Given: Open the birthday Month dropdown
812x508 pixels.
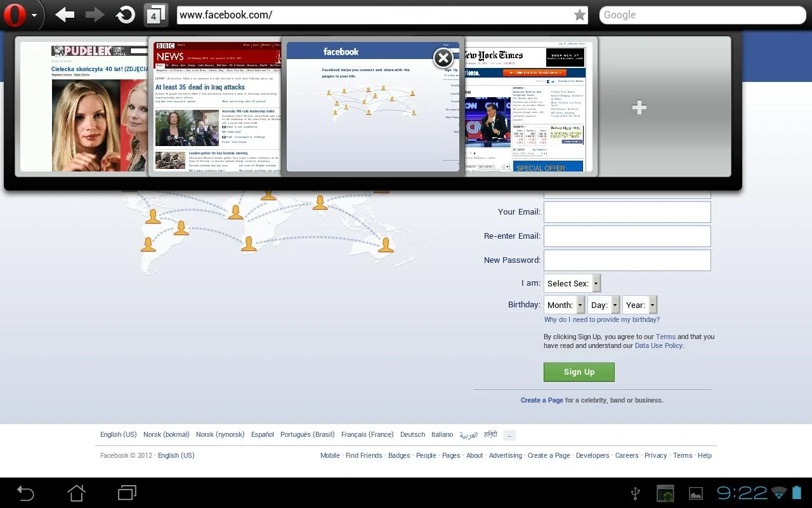Looking at the screenshot, I should click(x=564, y=305).
